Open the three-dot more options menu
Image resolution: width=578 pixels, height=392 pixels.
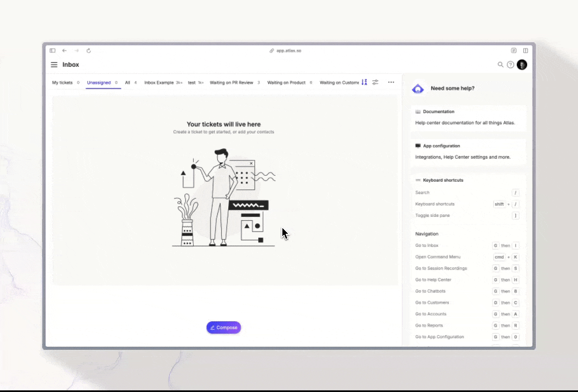391,82
